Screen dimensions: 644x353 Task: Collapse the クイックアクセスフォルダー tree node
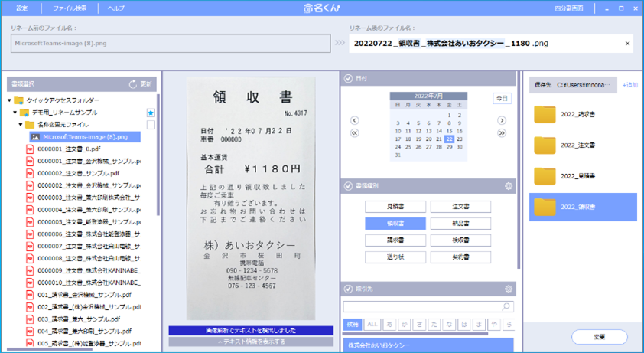pos(10,100)
